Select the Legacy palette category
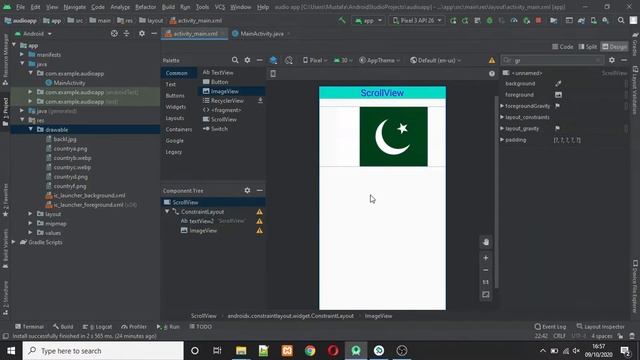Screen dimensions: 640x360 pos(173,152)
